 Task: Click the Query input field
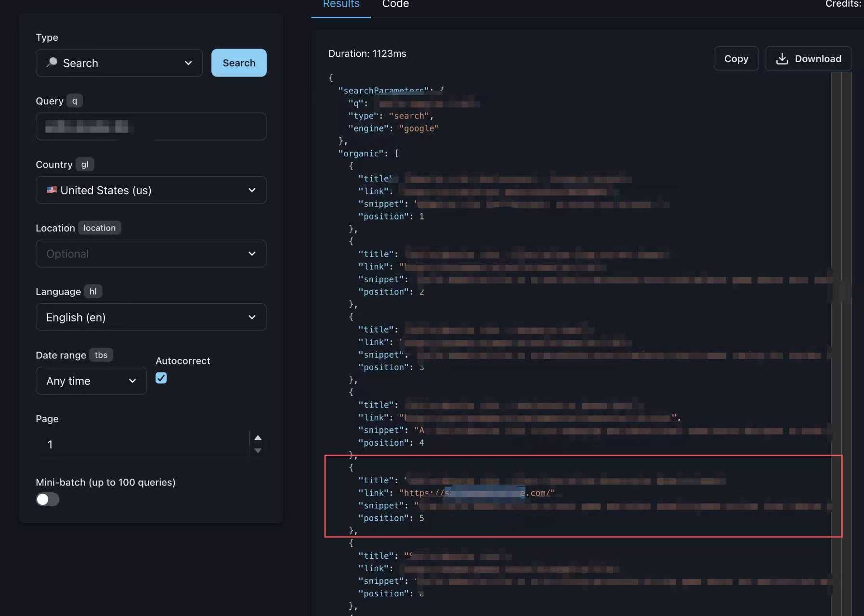click(151, 126)
